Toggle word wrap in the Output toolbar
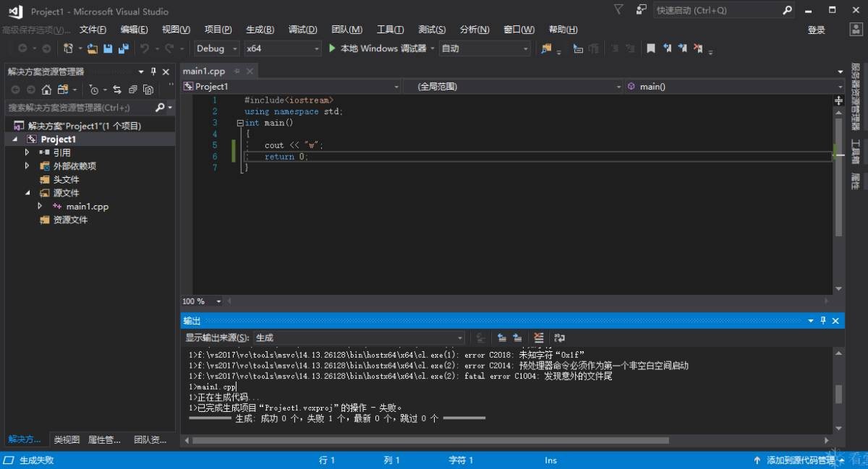Viewport: 868px width, 469px height. [x=559, y=337]
